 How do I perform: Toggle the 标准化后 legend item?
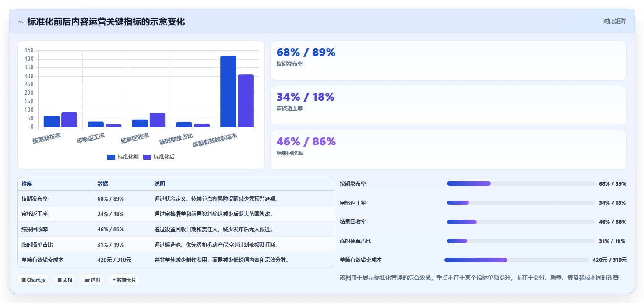click(x=159, y=157)
